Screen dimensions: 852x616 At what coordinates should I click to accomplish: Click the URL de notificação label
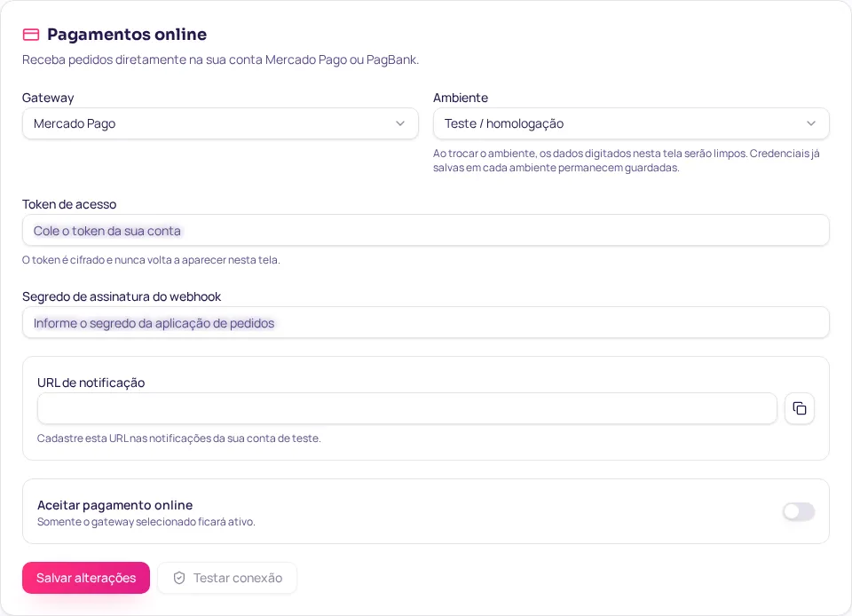(x=91, y=383)
